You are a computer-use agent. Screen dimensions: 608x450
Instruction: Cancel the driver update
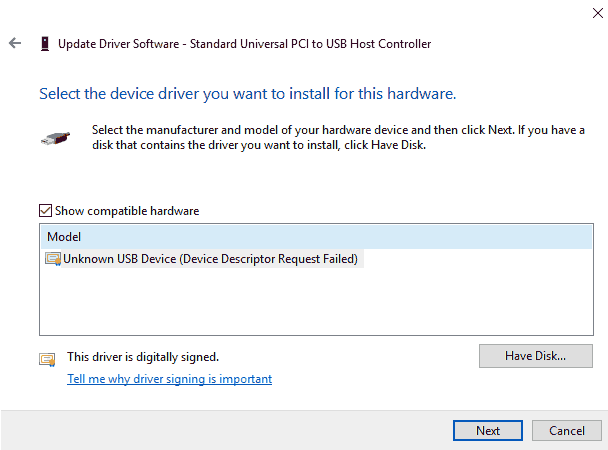point(567,431)
